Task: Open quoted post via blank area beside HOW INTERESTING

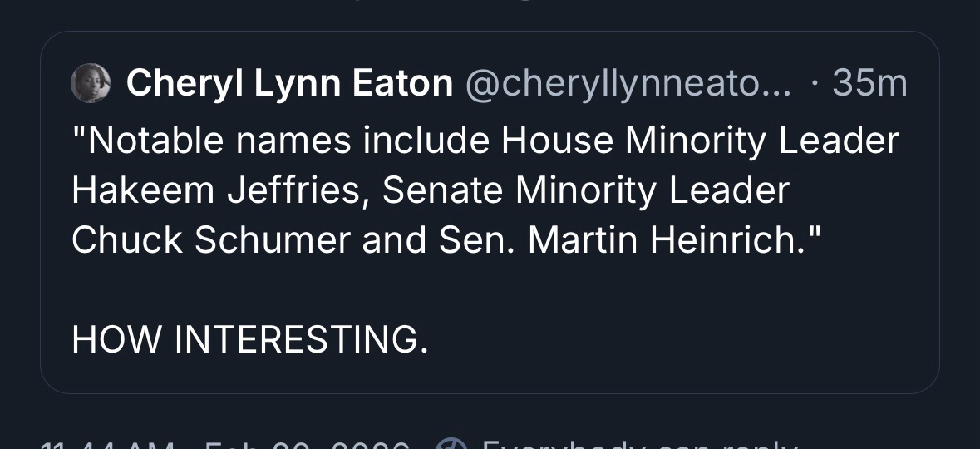Action: [x=665, y=339]
